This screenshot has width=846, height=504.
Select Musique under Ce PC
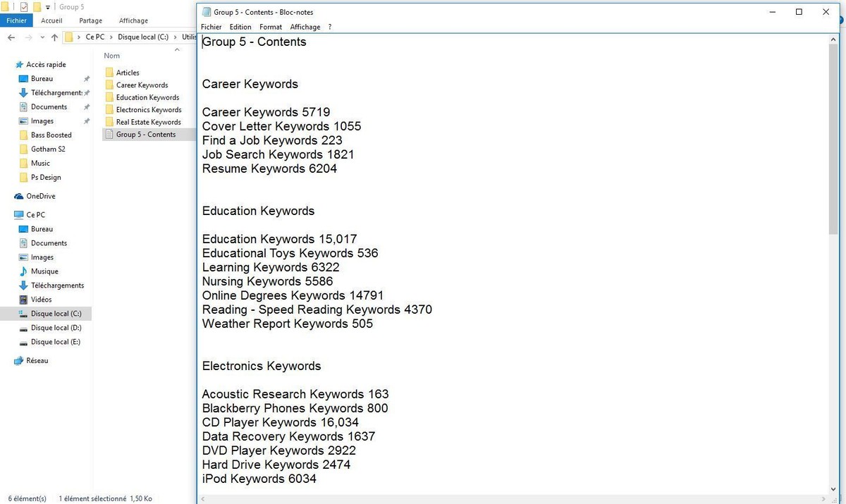pos(44,271)
